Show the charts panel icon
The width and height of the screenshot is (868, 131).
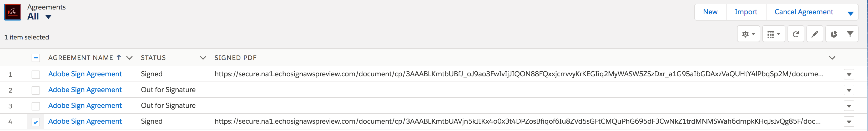(834, 34)
